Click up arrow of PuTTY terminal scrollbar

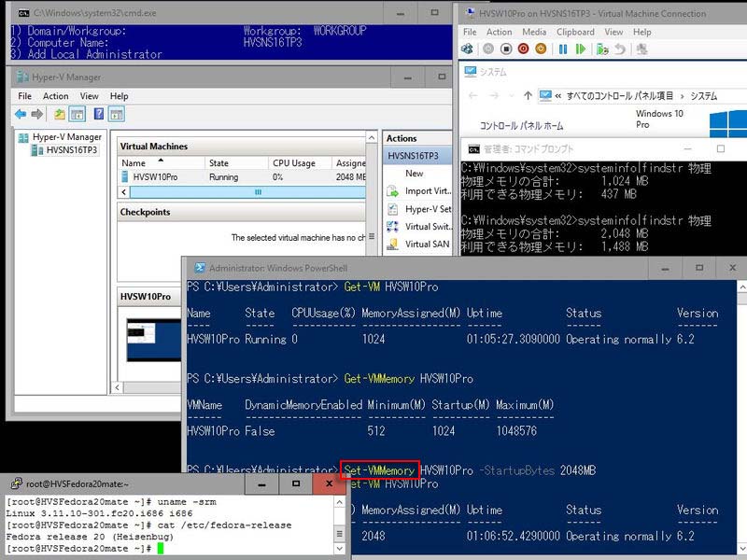tap(339, 502)
